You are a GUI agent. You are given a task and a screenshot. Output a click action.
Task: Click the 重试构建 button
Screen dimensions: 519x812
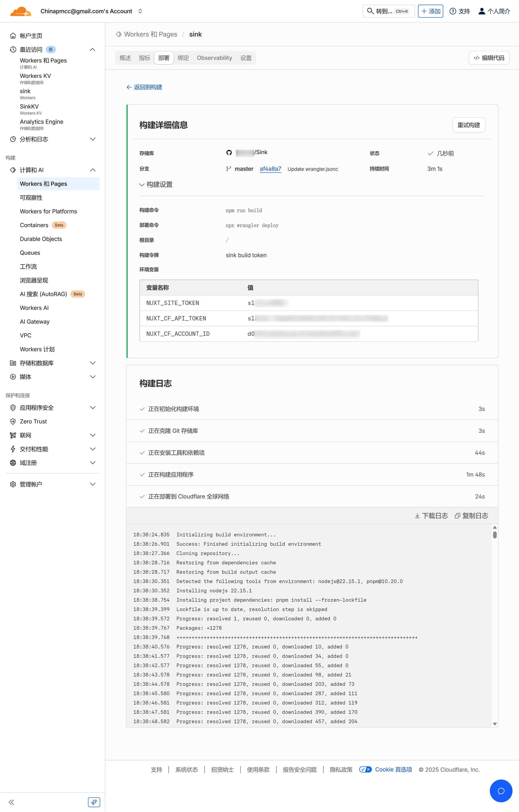469,125
